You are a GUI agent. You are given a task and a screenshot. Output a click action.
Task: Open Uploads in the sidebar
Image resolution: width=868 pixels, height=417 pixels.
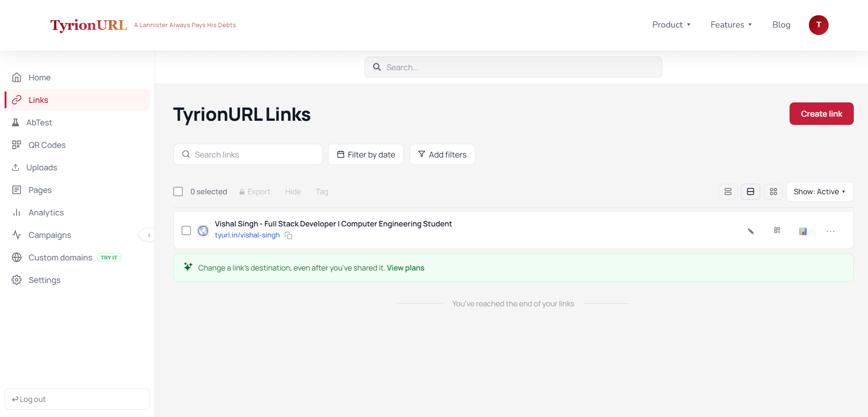coord(77,168)
